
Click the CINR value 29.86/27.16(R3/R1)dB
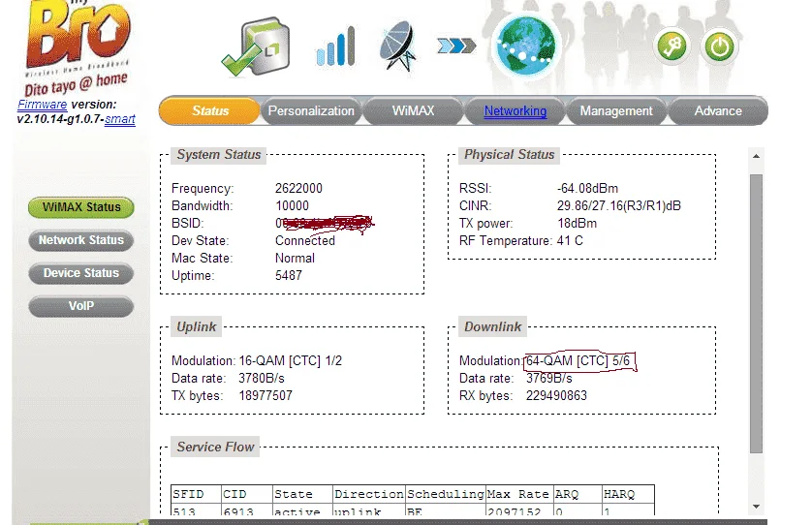[619, 206]
